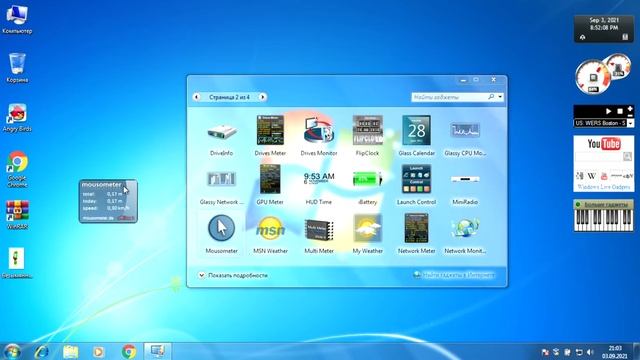640x360 pixels.
Task: Click the date and time clock gadget
Action: [604, 29]
